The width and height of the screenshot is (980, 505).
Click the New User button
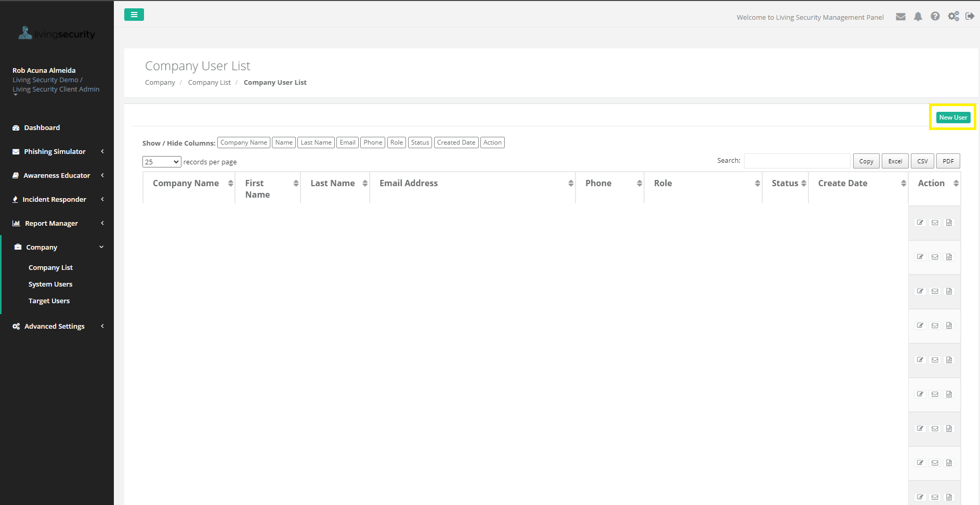pos(953,118)
